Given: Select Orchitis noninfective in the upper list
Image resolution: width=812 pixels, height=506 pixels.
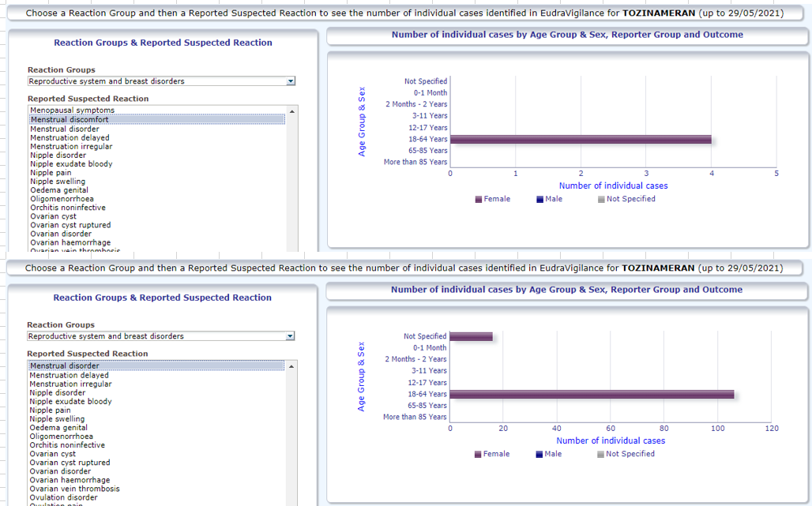Looking at the screenshot, I should pyautogui.click(x=68, y=208).
